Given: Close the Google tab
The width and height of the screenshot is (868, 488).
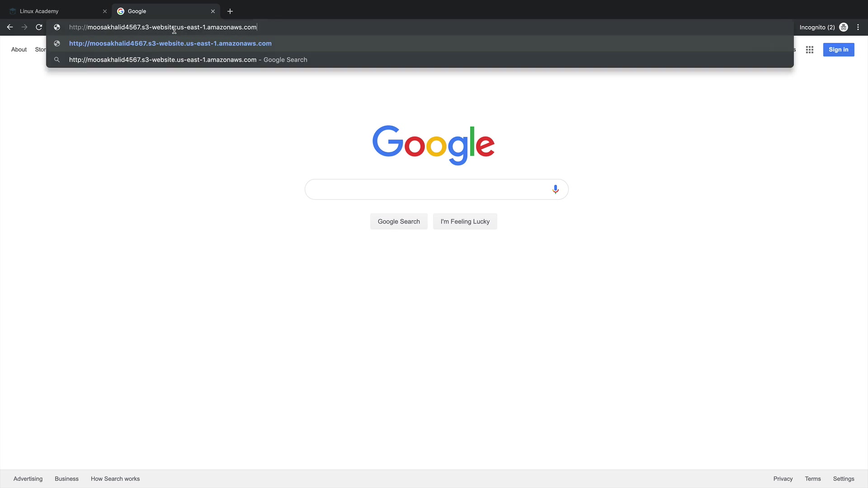Looking at the screenshot, I should click(213, 11).
